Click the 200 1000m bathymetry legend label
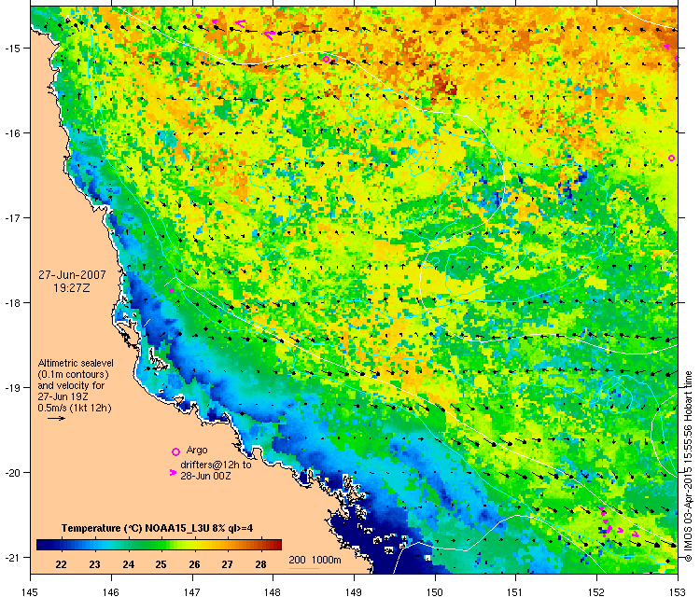700x597 pixels. pos(315,560)
